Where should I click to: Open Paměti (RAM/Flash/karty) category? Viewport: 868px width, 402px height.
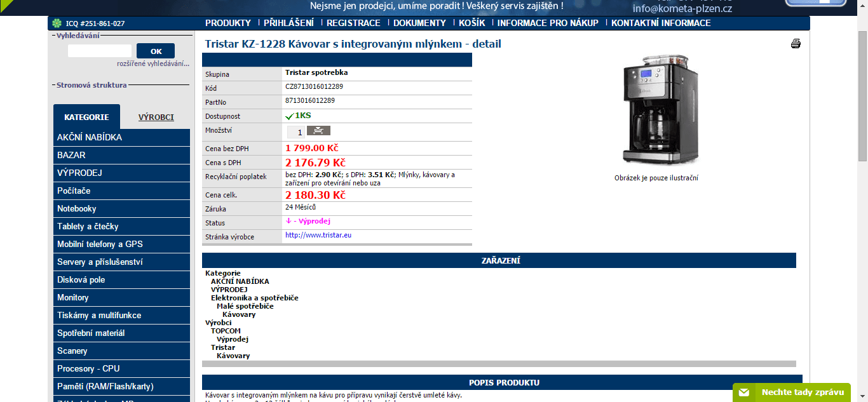pyautogui.click(x=121, y=386)
